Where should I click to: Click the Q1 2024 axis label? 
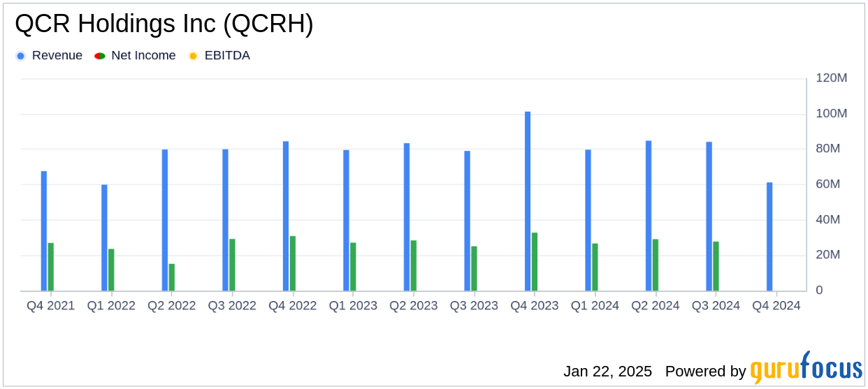[595, 306]
